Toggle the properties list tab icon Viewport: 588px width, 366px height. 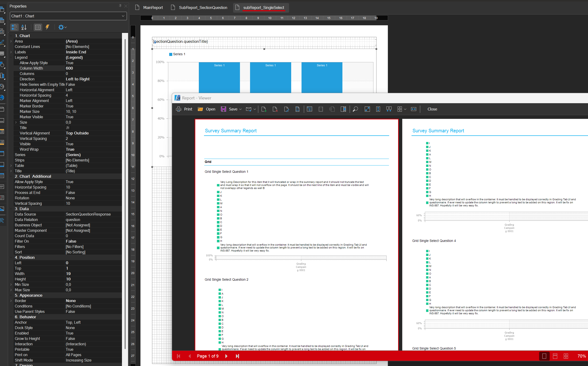coord(38,27)
